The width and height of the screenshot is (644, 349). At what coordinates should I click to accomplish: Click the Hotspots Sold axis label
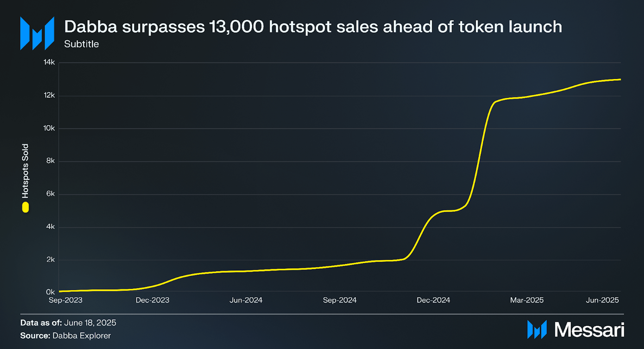[25, 171]
